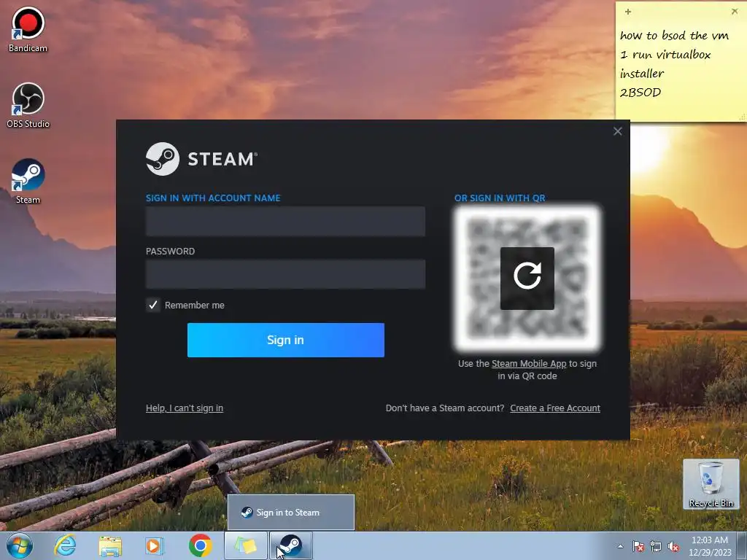The image size is (747, 560).
Task: Click the Show desktop strip at taskbar end
Action: [x=742, y=546]
